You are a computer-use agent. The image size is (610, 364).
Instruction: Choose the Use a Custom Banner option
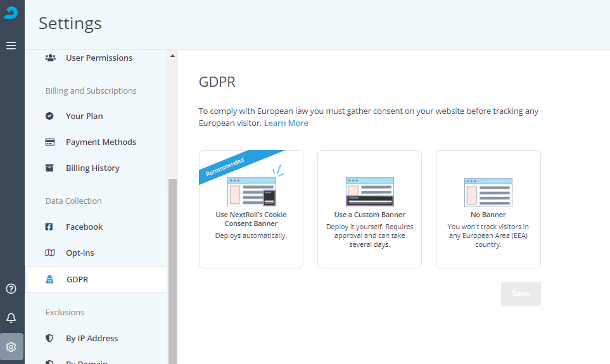(369, 210)
